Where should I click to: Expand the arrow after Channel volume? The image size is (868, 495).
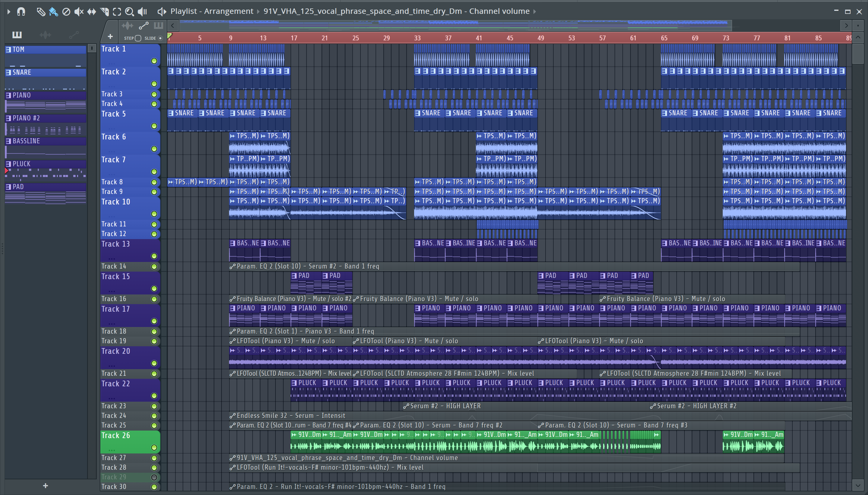[535, 11]
